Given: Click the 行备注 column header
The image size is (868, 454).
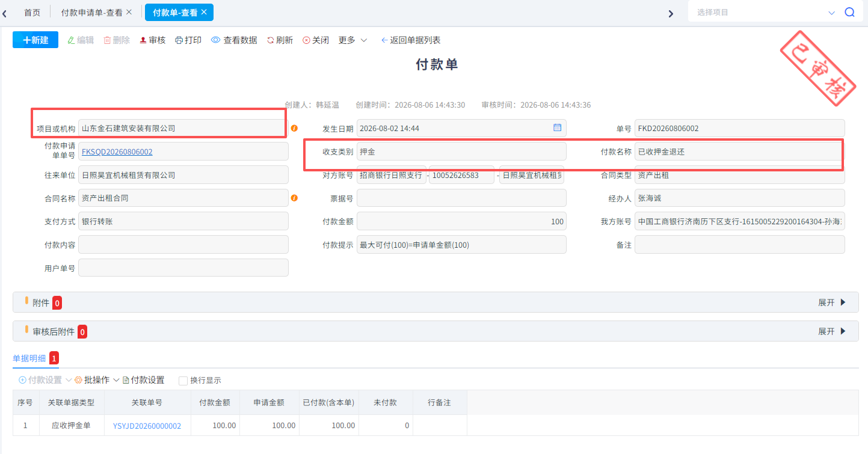Looking at the screenshot, I should pos(440,402).
